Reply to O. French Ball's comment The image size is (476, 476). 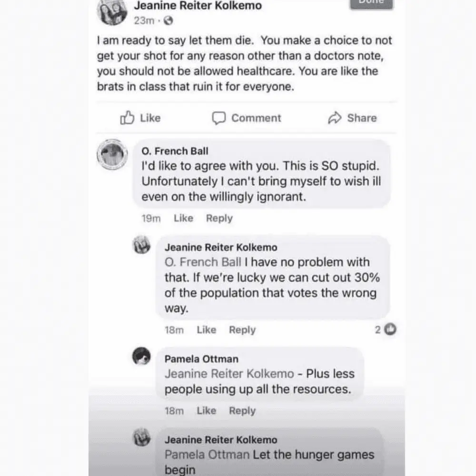pos(219,218)
